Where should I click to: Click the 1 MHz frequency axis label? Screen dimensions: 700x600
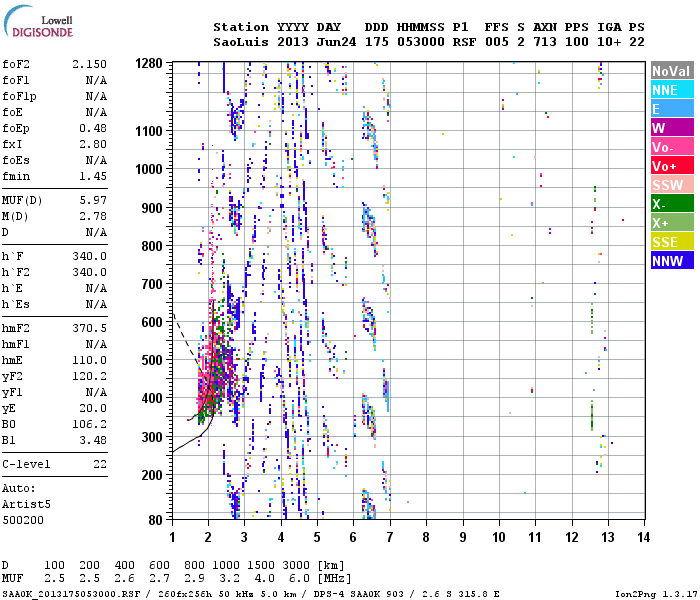(x=172, y=537)
